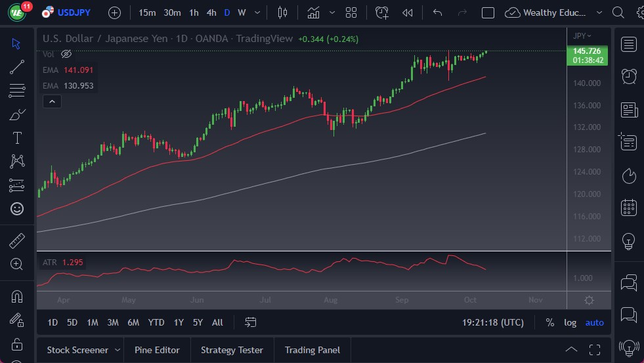
Task: Click the bar replay rewind icon
Action: coord(408,12)
